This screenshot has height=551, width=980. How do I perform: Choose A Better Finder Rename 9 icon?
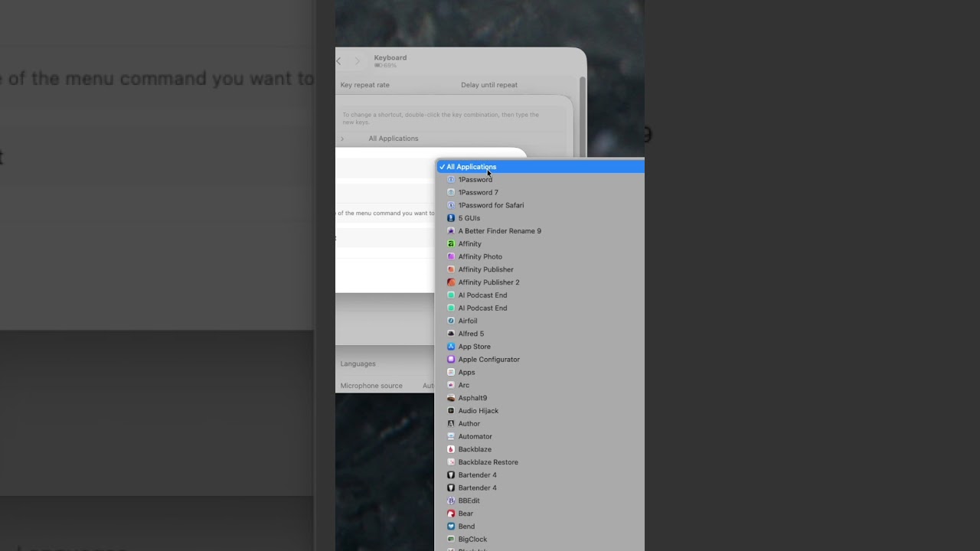pos(451,231)
